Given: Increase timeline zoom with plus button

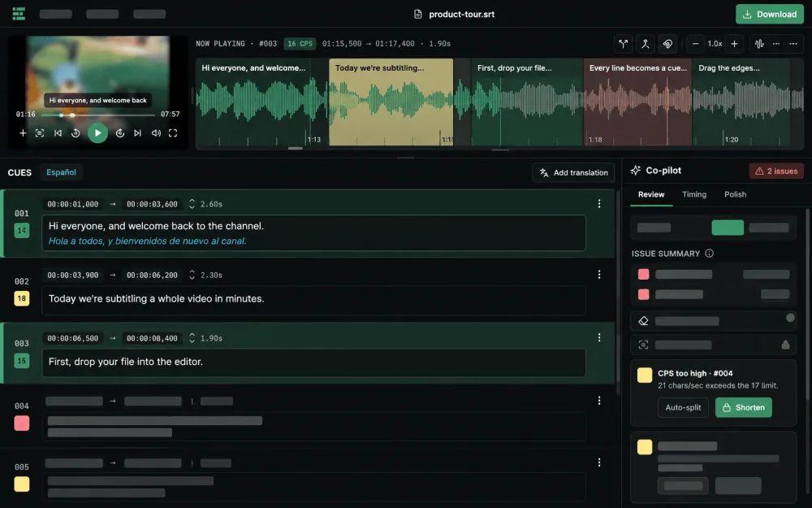Looking at the screenshot, I should point(734,44).
